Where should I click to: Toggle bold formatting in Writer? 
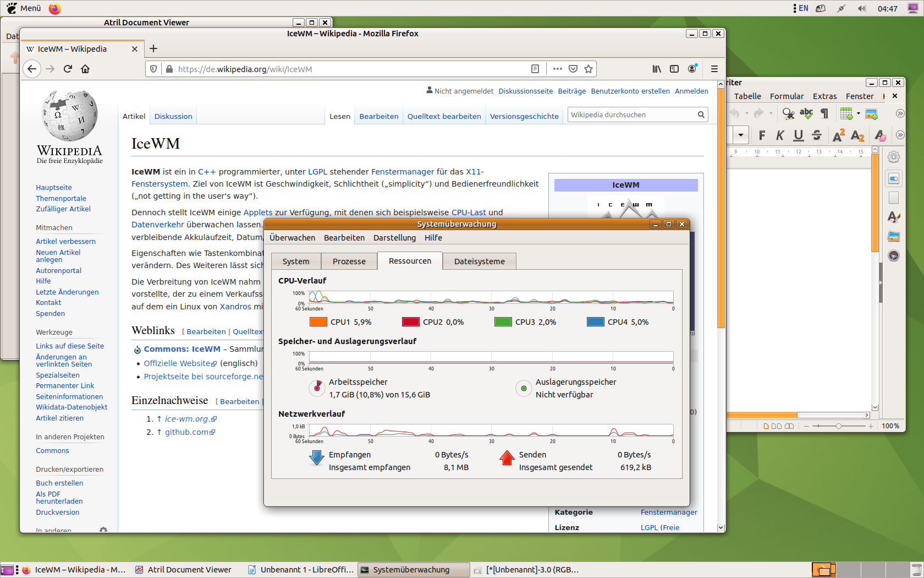(762, 135)
